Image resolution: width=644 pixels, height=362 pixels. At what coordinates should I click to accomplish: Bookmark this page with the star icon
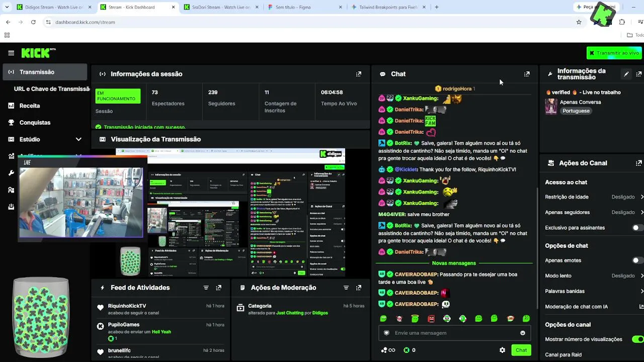coord(579,22)
